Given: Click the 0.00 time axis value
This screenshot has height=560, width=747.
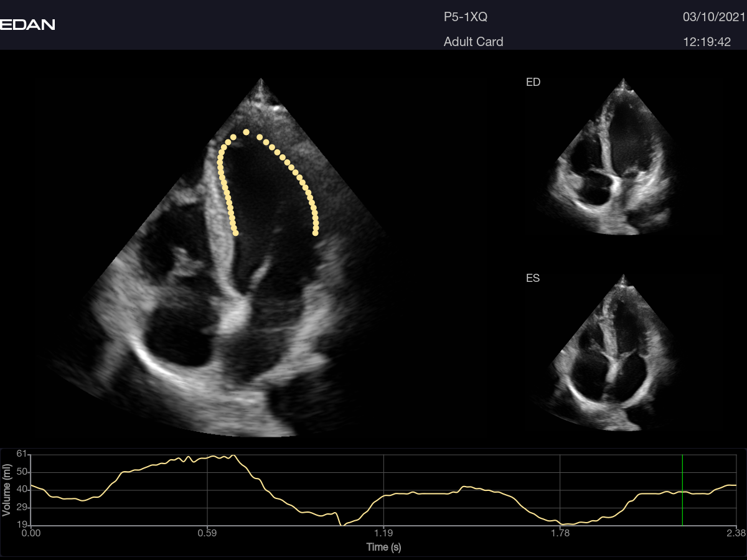Looking at the screenshot, I should [x=31, y=533].
